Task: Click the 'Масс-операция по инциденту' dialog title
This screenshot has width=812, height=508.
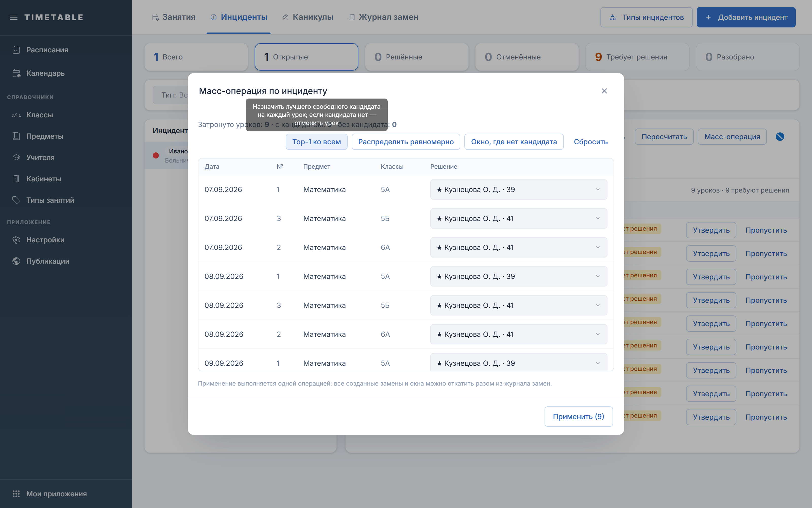Action: tap(263, 91)
